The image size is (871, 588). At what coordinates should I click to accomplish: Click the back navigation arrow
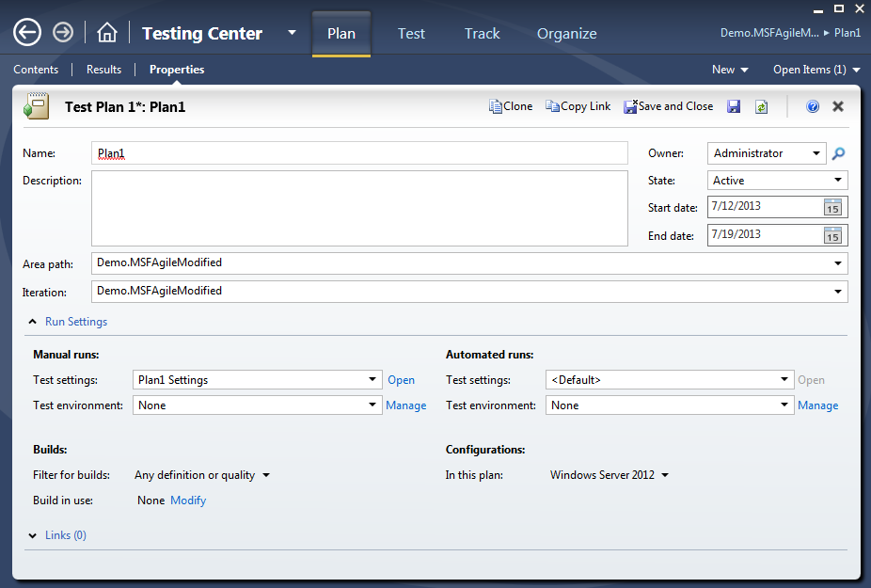(26, 31)
